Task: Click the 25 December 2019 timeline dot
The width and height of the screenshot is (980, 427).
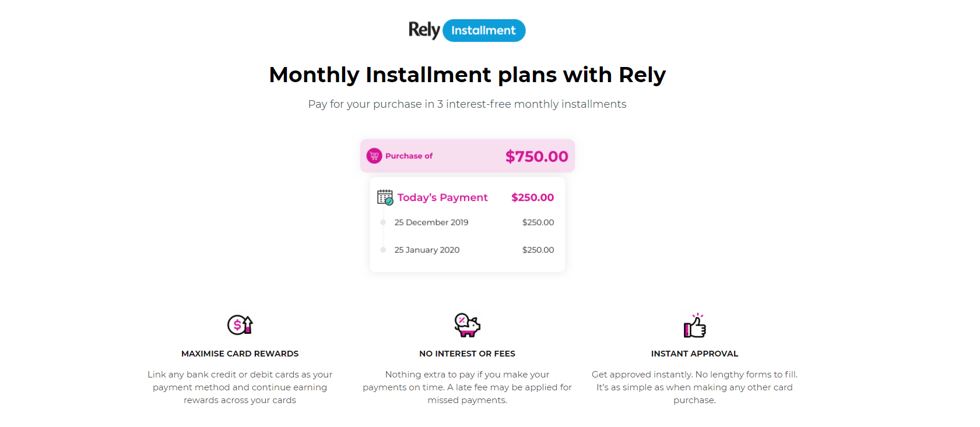Action: click(x=383, y=223)
